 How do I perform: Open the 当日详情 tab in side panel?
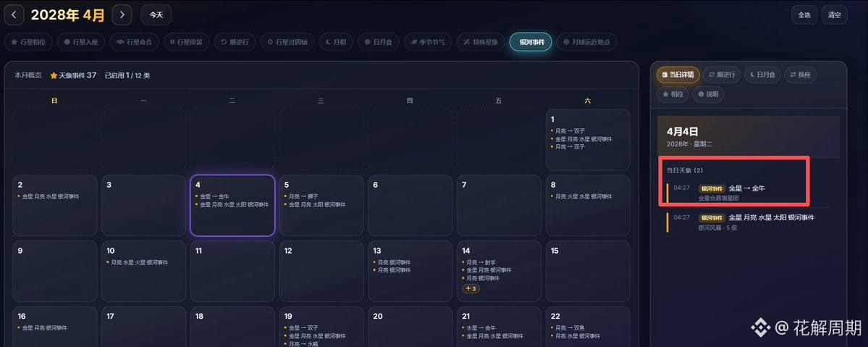pos(678,75)
